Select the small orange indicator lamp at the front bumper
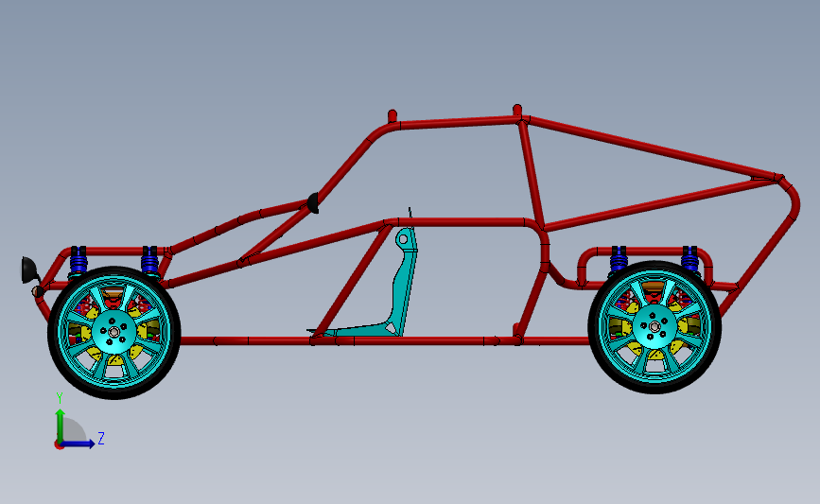 (x=37, y=291)
